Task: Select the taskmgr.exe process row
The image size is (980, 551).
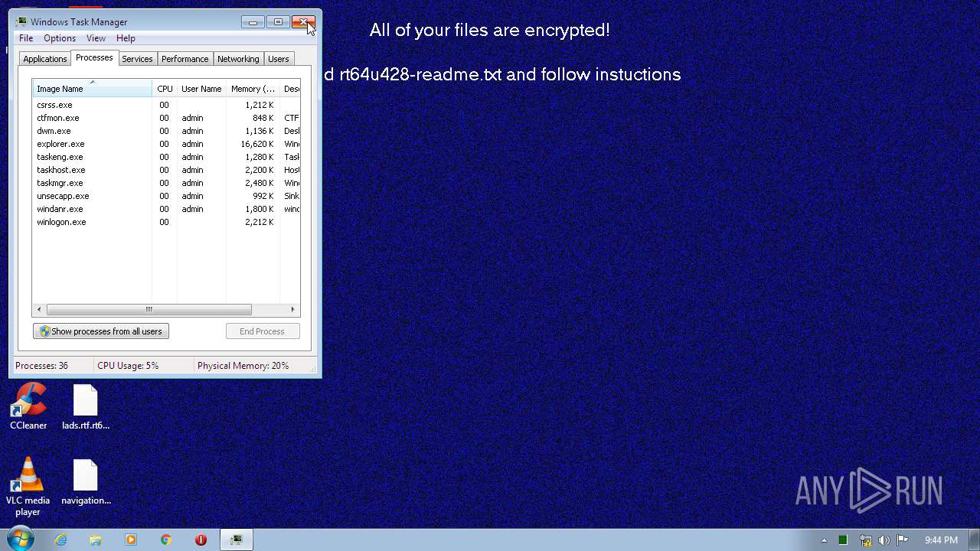Action: (166, 183)
